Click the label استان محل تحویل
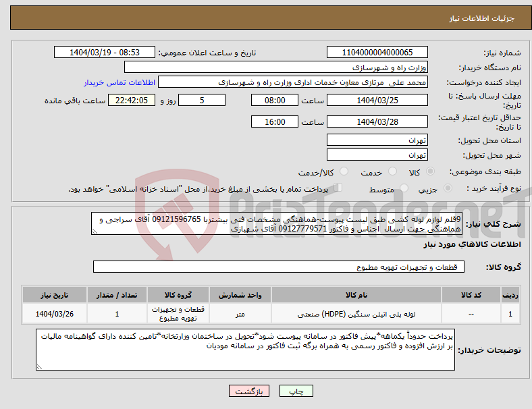The height and width of the screenshot is (409, 532). (489, 140)
